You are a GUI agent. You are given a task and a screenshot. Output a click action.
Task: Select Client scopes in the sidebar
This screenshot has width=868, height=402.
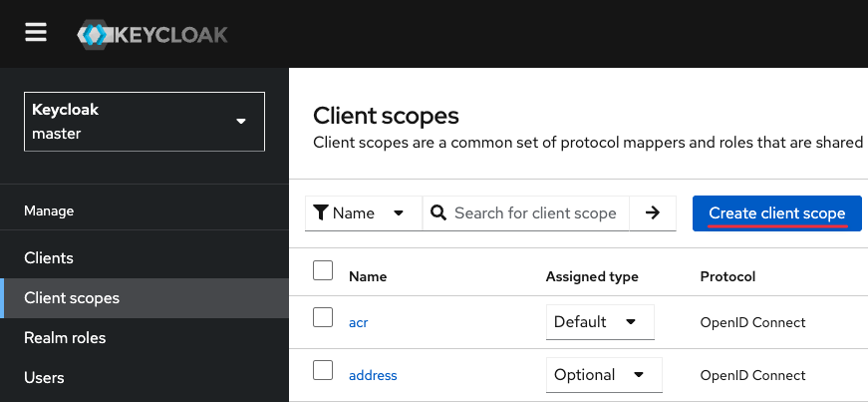72,298
